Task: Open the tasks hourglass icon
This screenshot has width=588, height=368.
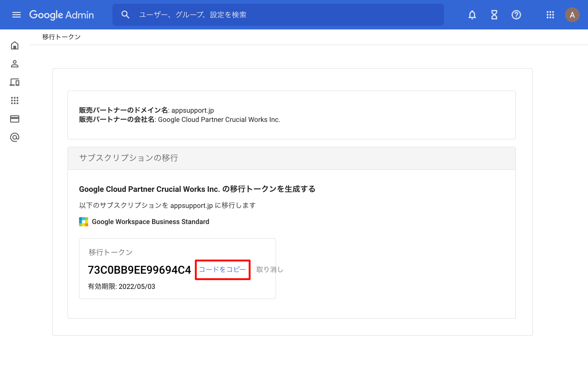Action: [x=494, y=15]
